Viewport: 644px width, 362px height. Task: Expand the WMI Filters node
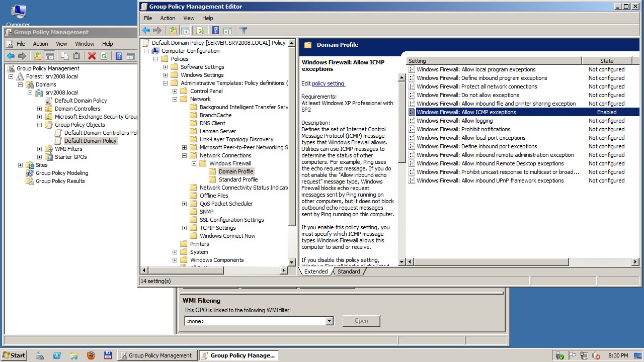coord(39,149)
